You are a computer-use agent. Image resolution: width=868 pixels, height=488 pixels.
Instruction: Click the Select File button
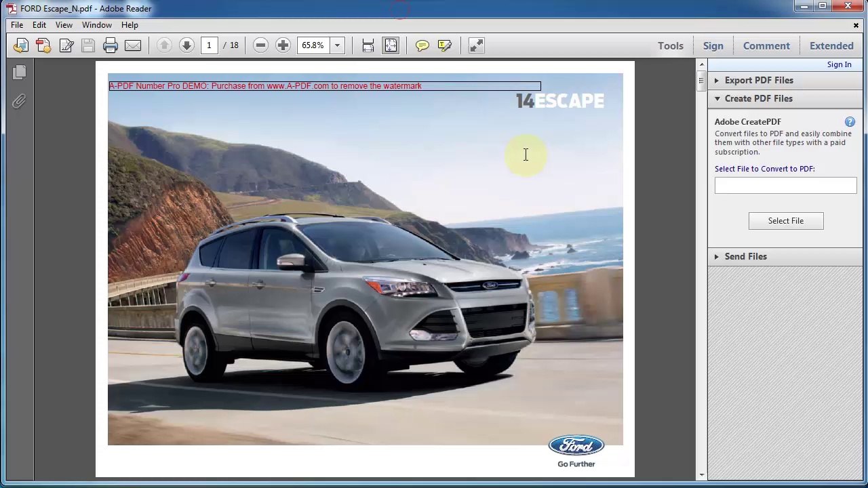[x=786, y=221]
